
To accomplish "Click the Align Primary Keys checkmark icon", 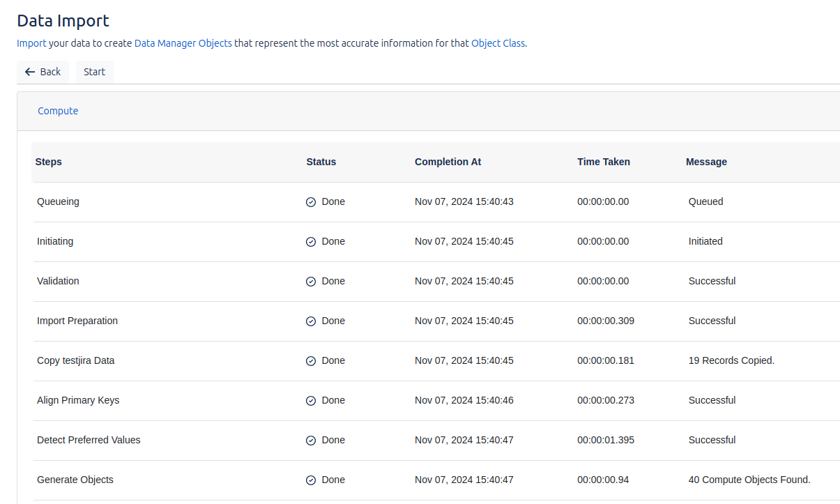I will point(311,401).
